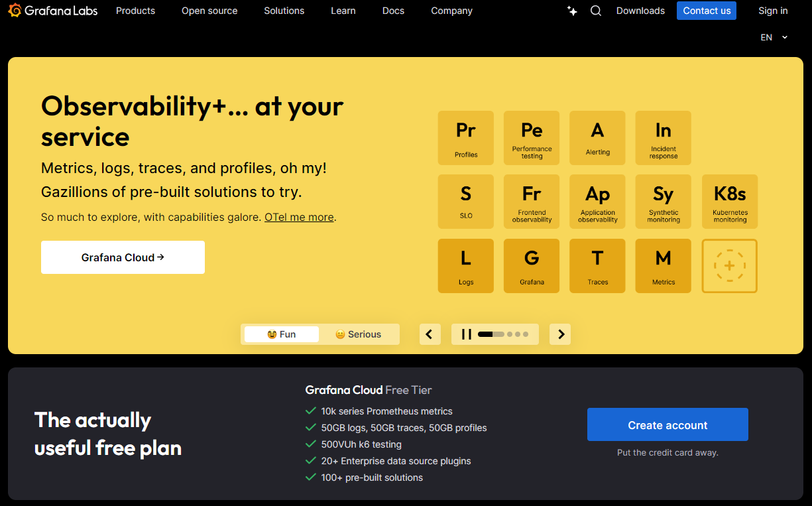Click the Create account button
The image size is (812, 506).
(x=667, y=424)
